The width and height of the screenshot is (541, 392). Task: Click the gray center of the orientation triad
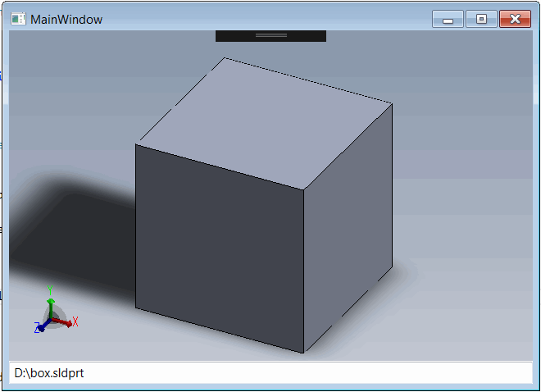click(52, 316)
